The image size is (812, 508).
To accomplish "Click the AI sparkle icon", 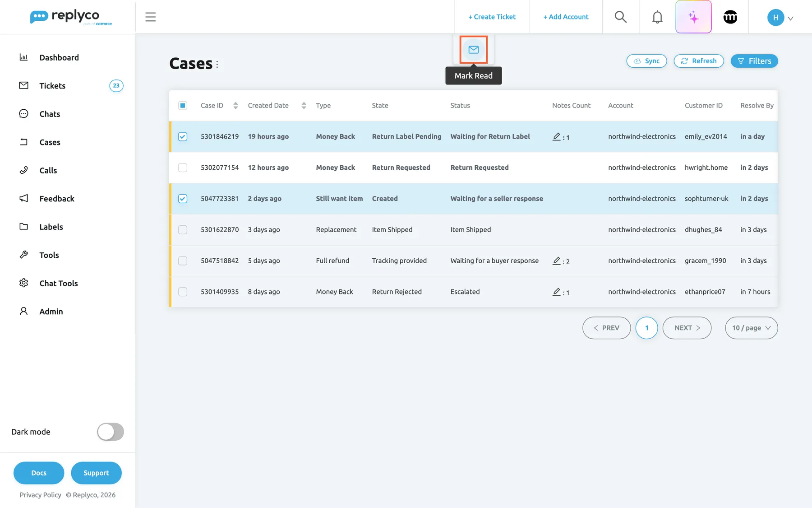I will click(693, 17).
